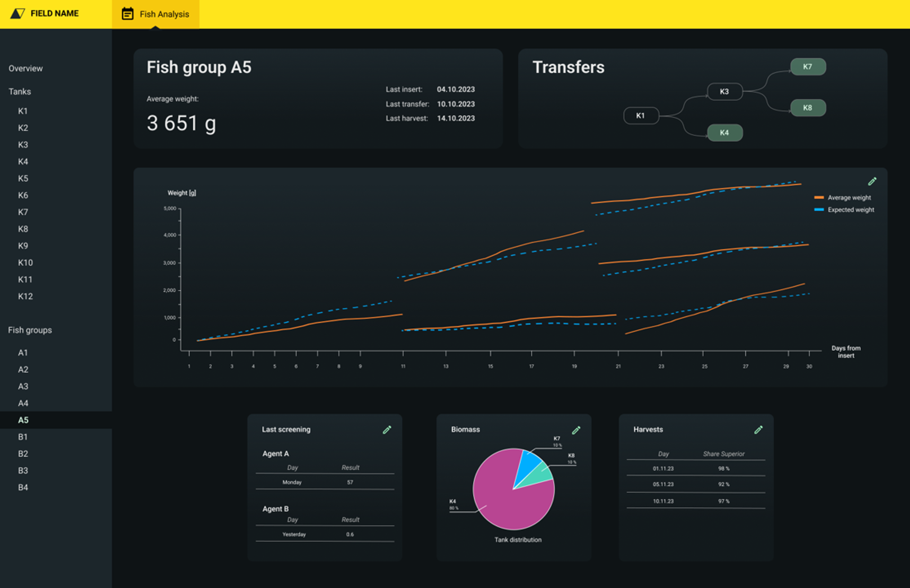
Task: Click the last transfer date 10.10.2023
Action: (x=456, y=104)
